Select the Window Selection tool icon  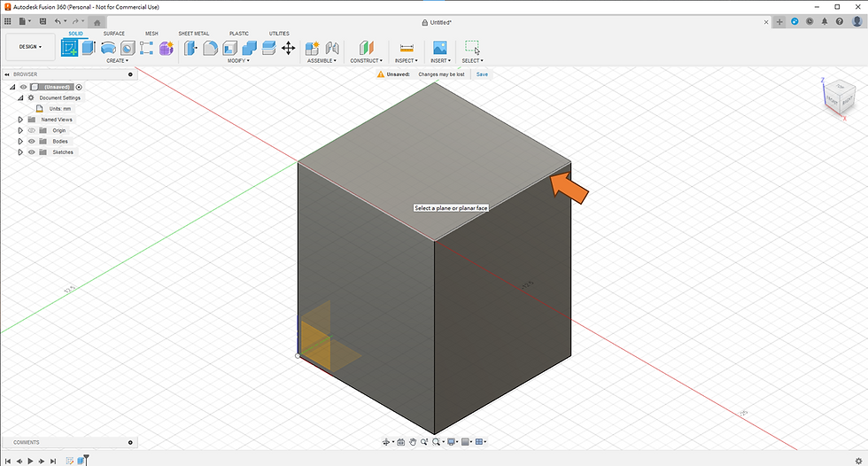coord(472,48)
